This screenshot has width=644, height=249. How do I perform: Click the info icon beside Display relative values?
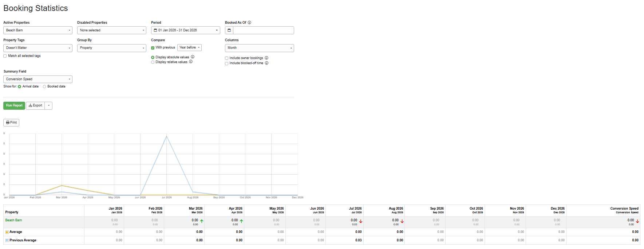(191, 62)
